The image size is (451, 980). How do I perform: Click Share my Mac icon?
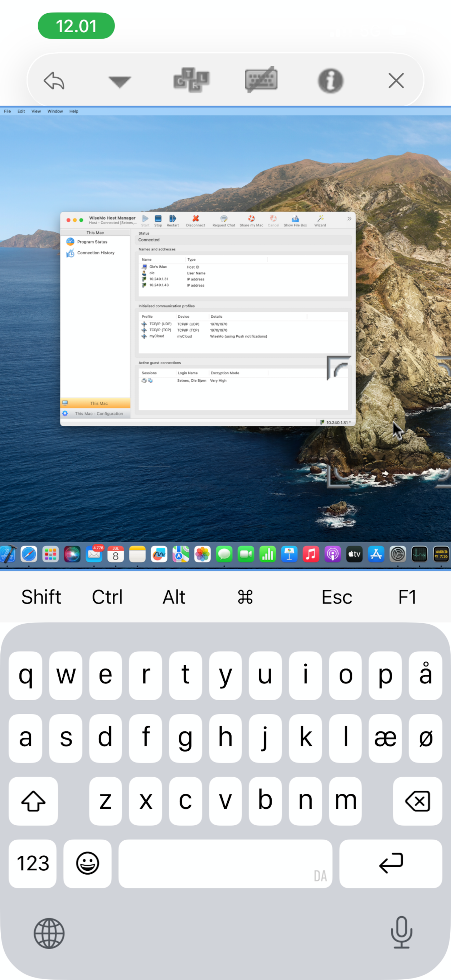(x=251, y=221)
